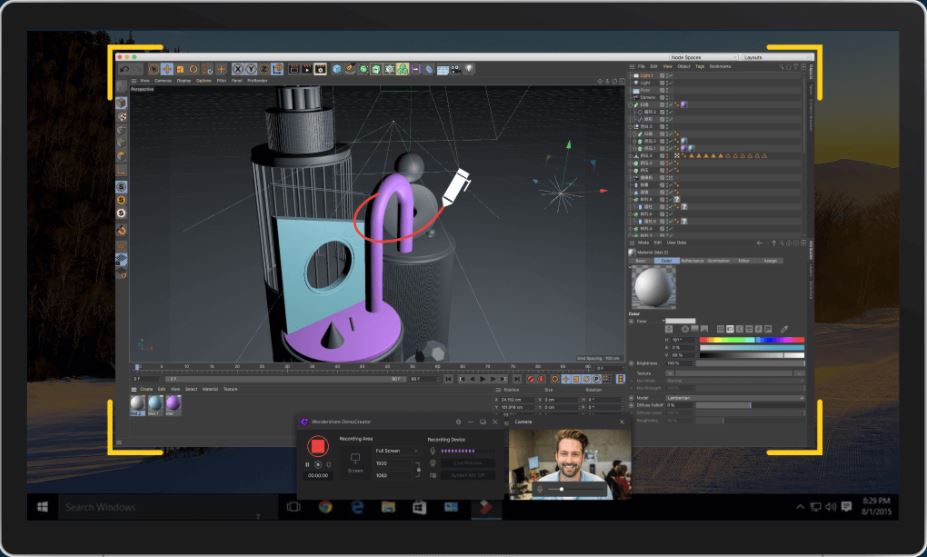Toggle microphone in Recording Device section
927x557 pixels.
tap(432, 451)
